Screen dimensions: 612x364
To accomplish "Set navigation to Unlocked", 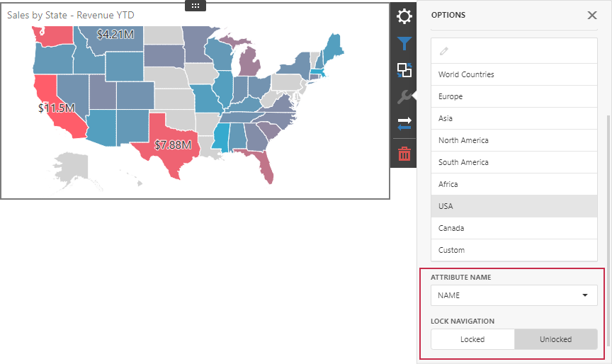I will click(x=555, y=339).
